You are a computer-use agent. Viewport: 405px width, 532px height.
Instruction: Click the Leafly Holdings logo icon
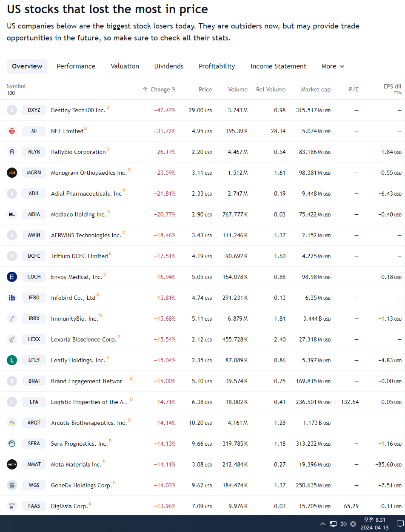click(x=12, y=360)
